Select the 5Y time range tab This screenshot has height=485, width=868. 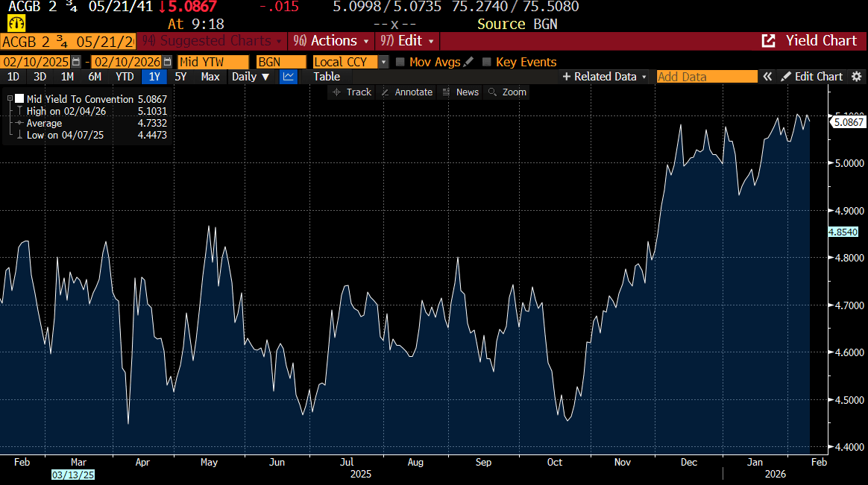[x=180, y=77]
